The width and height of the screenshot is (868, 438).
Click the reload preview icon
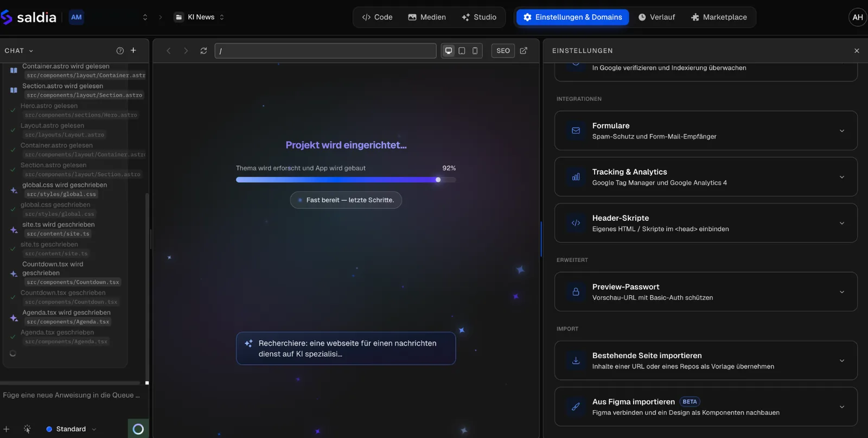coord(203,50)
